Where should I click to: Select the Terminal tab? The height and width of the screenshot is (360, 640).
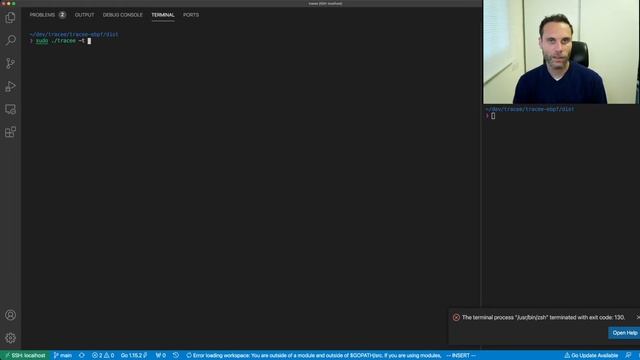click(x=163, y=15)
